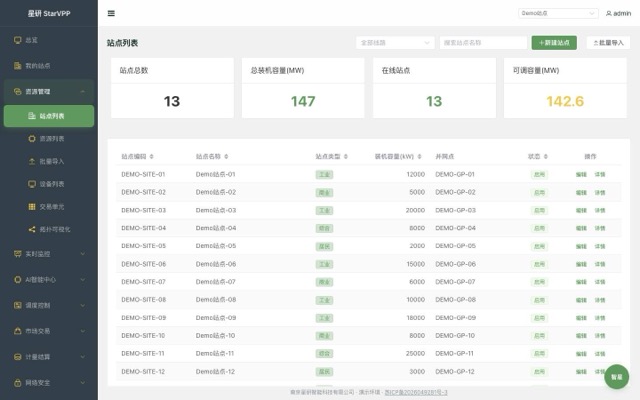The image size is (640, 400).
Task: Click the 总装机容量(MW) card showing 147
Action: [x=303, y=88]
